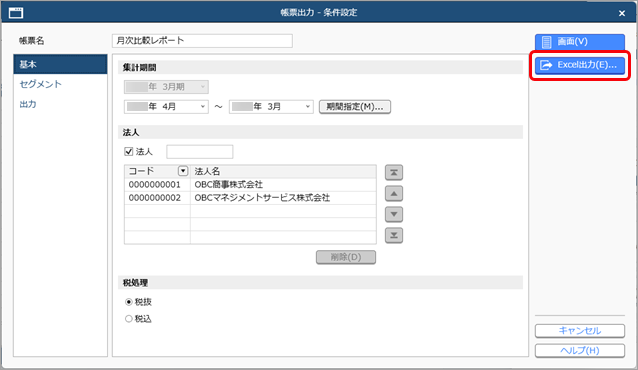Open the start month 4月 dropdown
Screen dimensions: 638x370
[166, 107]
